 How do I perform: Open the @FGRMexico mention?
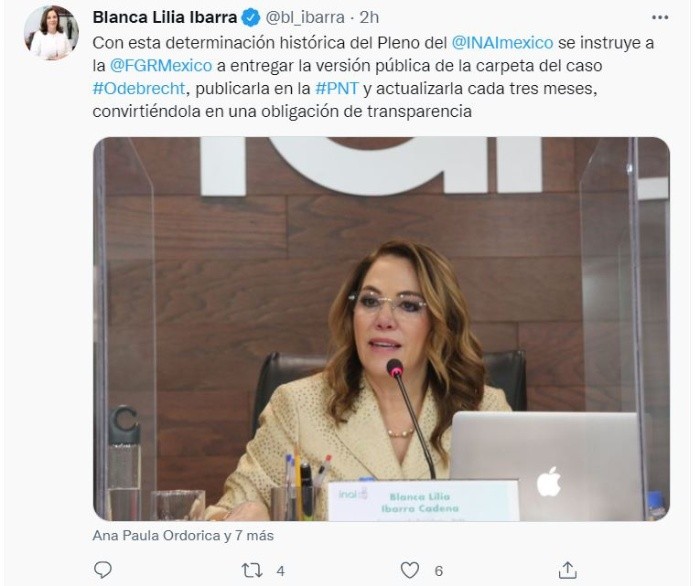pyautogui.click(x=161, y=66)
